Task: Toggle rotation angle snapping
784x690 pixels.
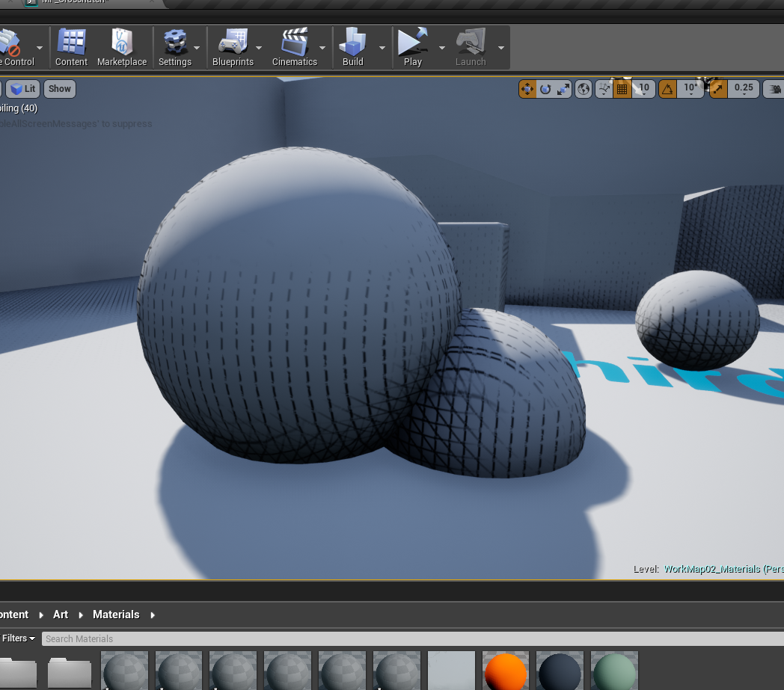Action: pos(667,89)
